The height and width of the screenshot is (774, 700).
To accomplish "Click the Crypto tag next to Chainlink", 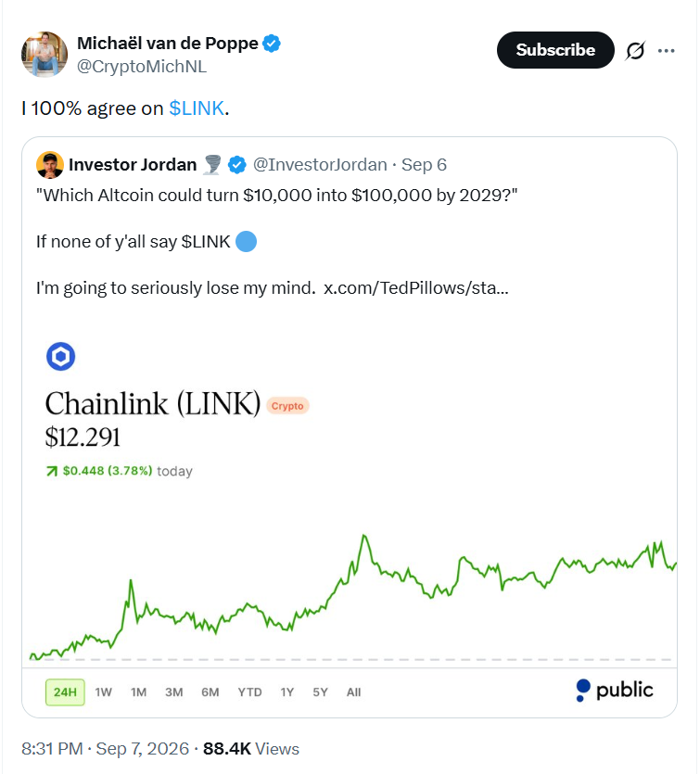I will coord(287,406).
